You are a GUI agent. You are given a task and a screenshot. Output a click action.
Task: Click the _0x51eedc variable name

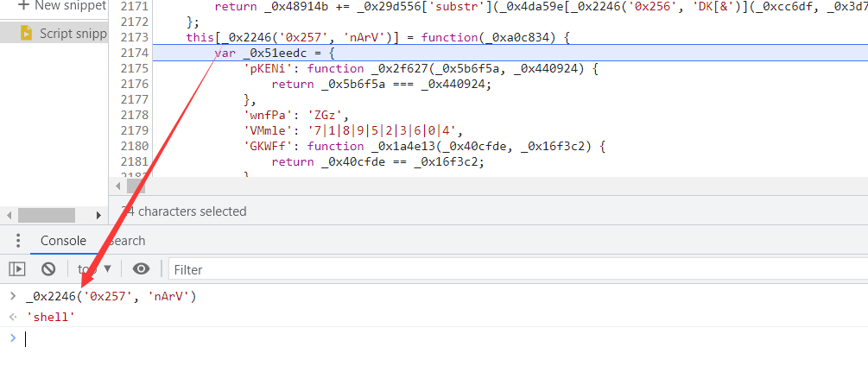[x=277, y=54]
